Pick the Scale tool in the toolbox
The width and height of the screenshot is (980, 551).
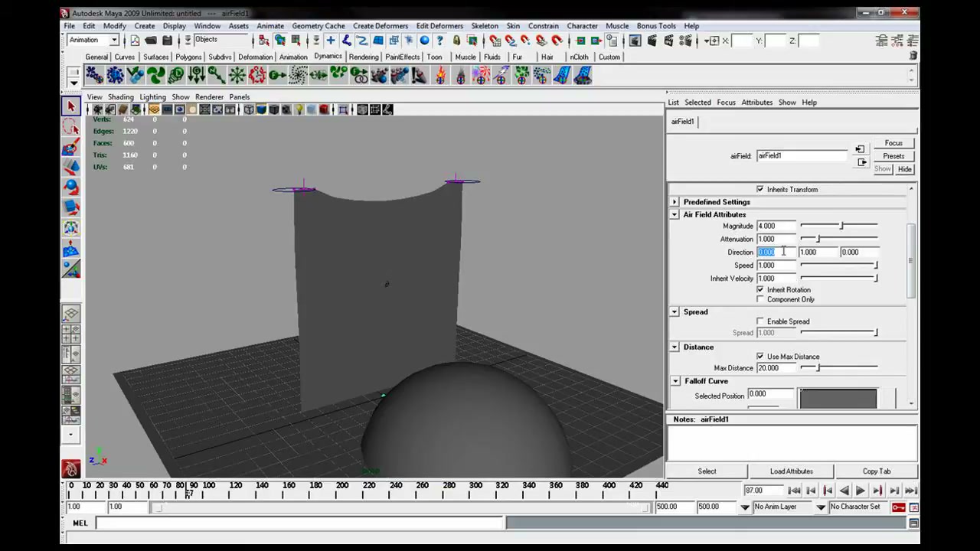[x=71, y=207]
